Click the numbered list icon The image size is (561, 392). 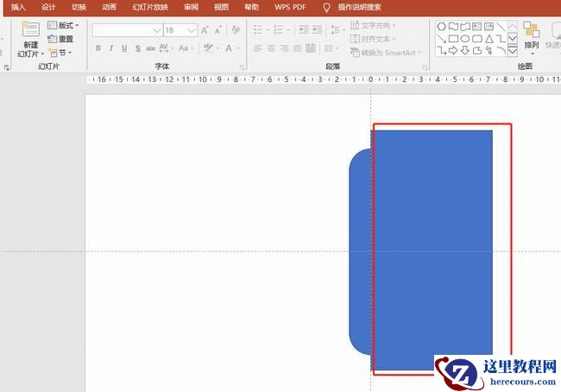click(279, 29)
